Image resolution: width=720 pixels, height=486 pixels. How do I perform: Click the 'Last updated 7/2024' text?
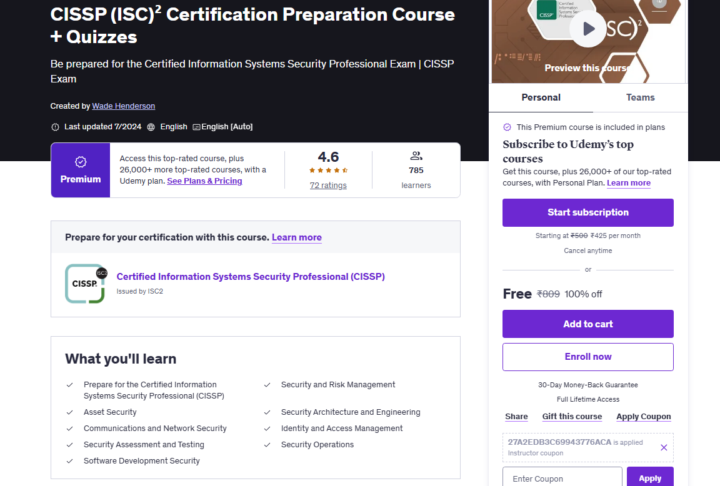click(103, 127)
